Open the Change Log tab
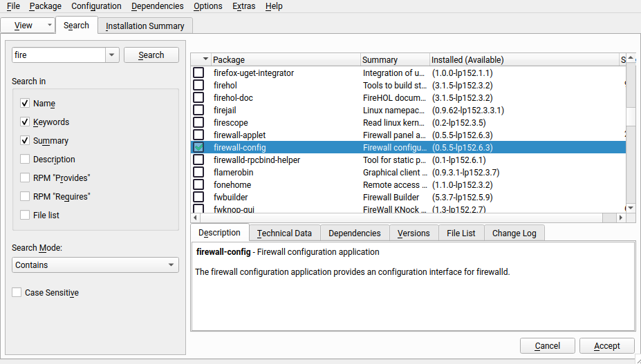The height and width of the screenshot is (364, 641). point(514,233)
